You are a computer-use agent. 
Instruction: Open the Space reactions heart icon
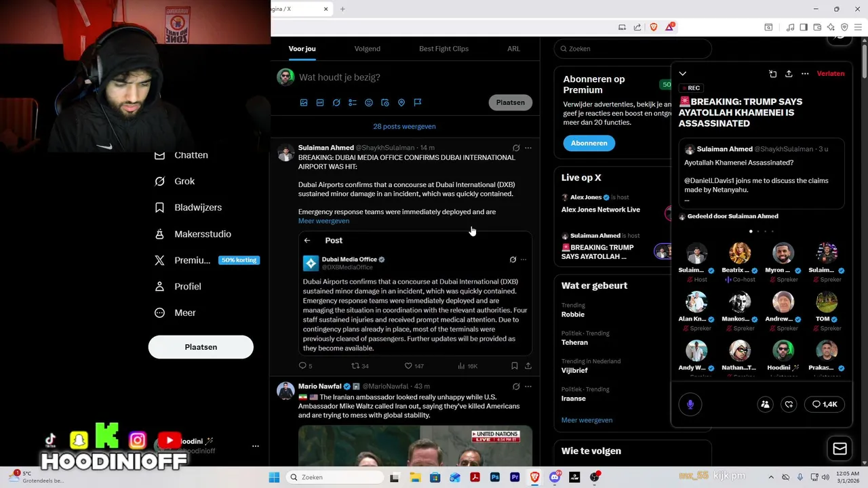tap(789, 405)
